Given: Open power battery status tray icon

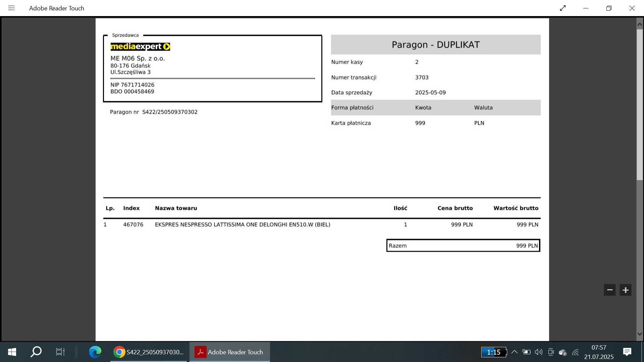Looking at the screenshot, I should (x=526, y=352).
